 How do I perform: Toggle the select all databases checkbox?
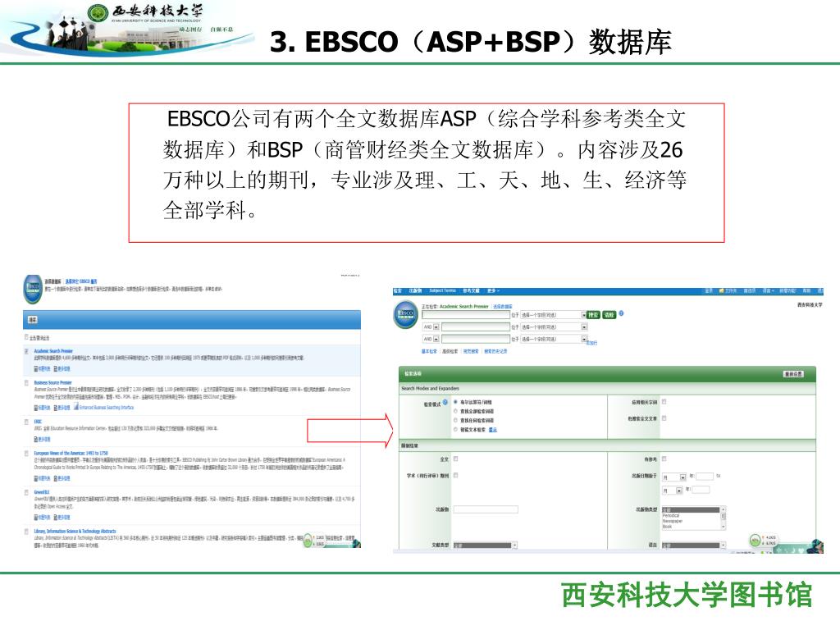[x=26, y=337]
